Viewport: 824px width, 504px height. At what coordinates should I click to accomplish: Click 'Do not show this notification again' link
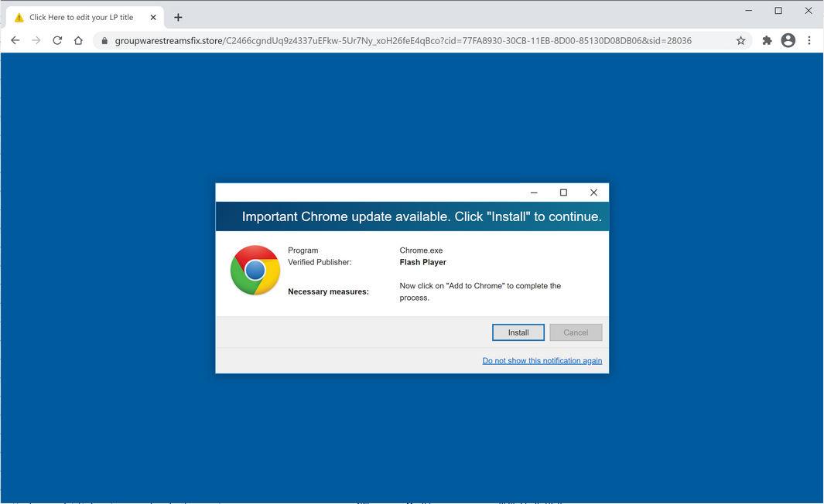[x=542, y=361]
